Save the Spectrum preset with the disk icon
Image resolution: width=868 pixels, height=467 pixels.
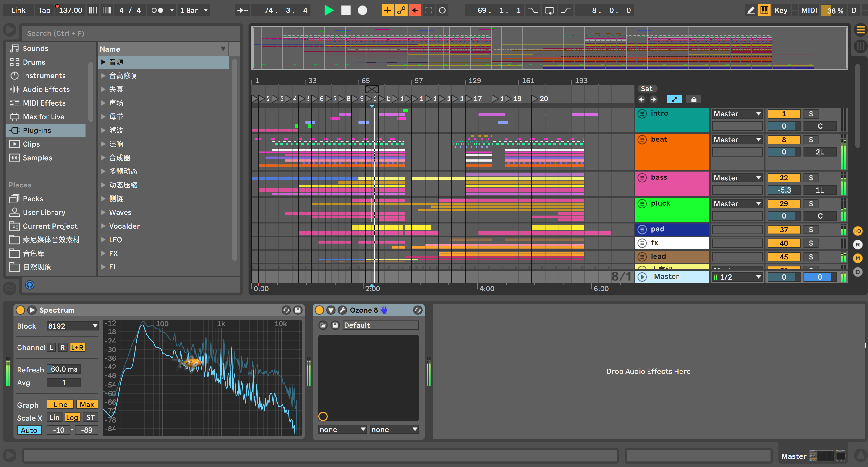298,310
